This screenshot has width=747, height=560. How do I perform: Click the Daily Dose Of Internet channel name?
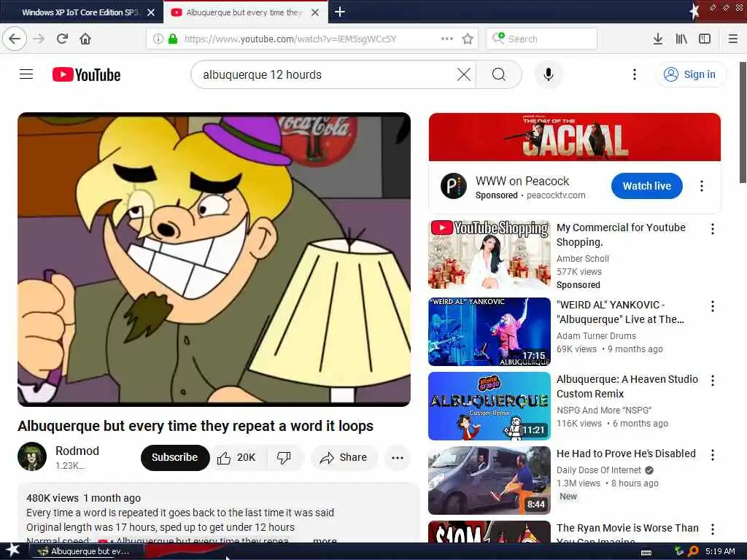point(599,470)
